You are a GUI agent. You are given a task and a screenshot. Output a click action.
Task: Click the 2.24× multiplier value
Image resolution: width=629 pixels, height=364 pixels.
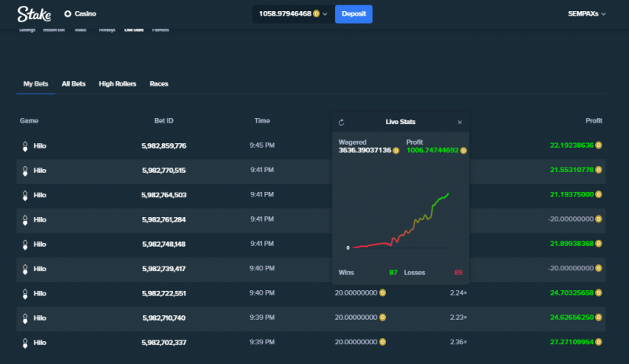click(458, 293)
